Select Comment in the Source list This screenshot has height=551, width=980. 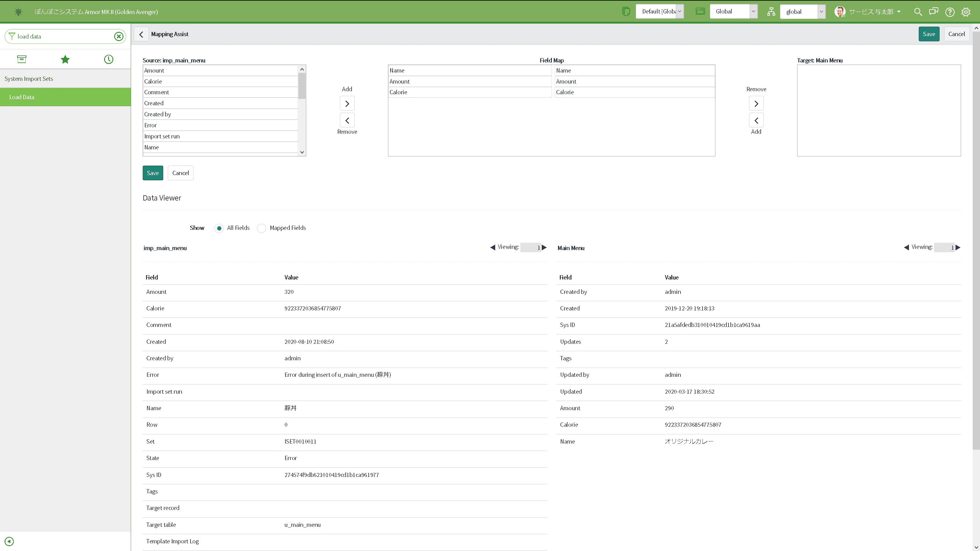[220, 92]
